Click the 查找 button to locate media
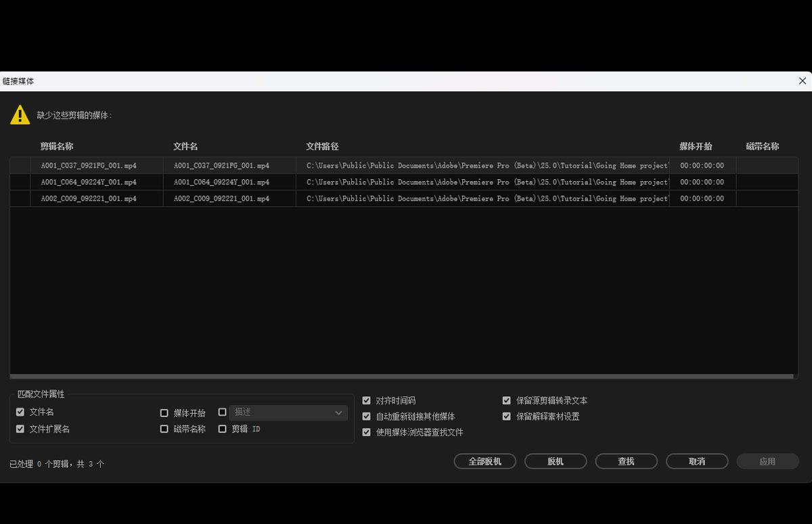The image size is (812, 524). tap(626, 461)
